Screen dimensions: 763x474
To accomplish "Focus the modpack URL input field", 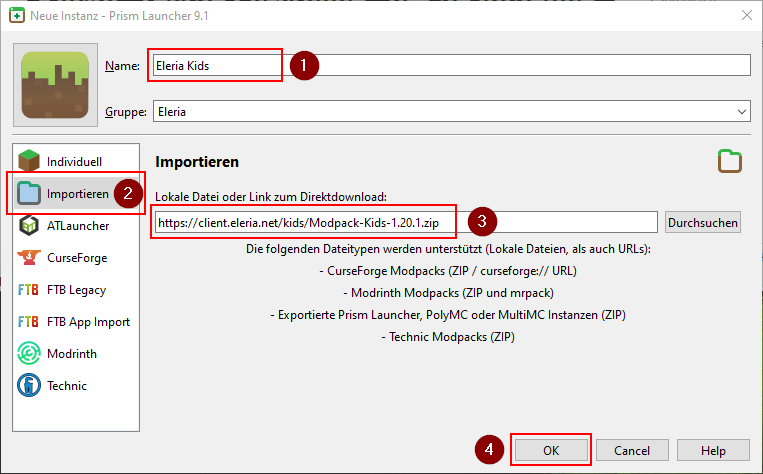I will point(405,222).
